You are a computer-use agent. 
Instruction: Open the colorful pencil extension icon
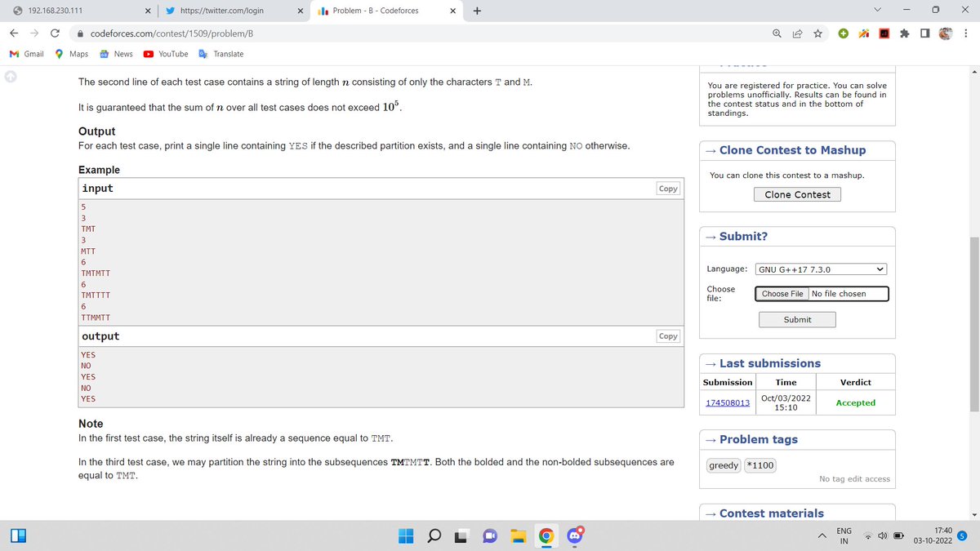pos(863,33)
